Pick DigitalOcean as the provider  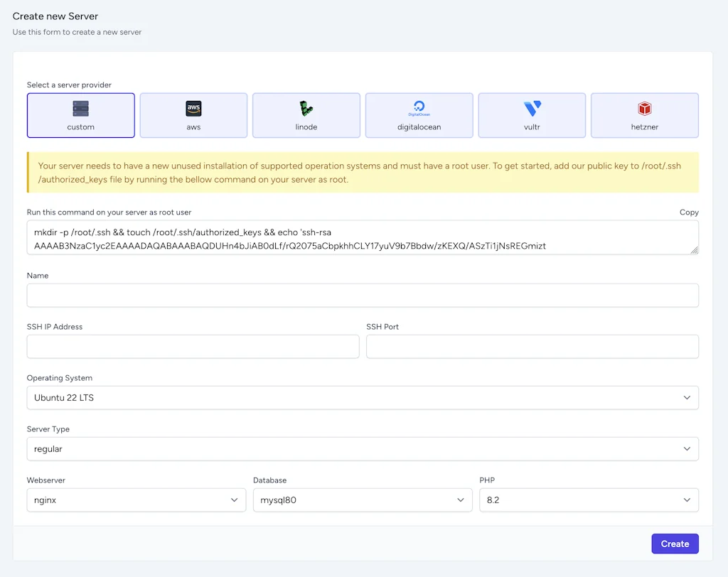pyautogui.click(x=419, y=115)
